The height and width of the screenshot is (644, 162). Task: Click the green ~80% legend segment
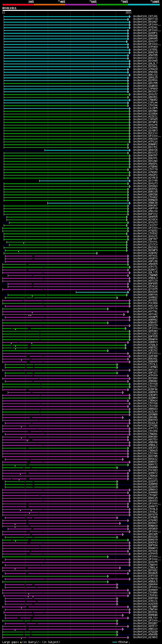(112, 5)
